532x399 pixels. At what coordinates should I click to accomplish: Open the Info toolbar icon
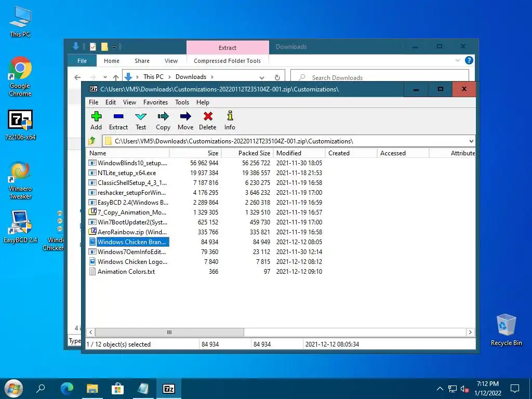[230, 121]
